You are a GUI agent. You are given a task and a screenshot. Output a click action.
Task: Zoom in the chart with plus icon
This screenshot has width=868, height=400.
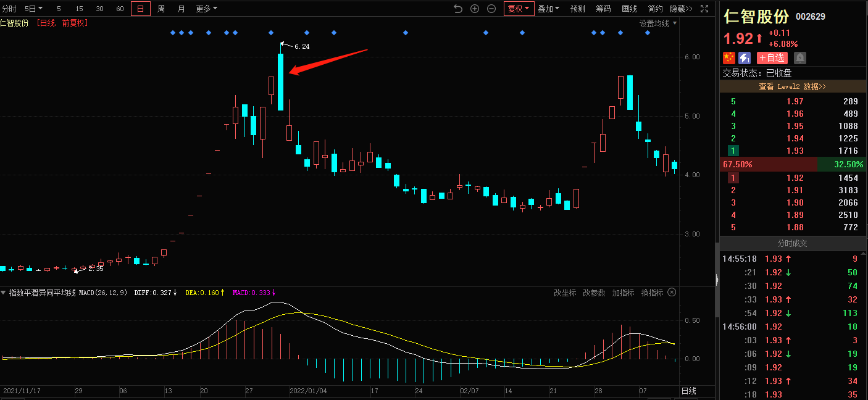click(x=475, y=9)
